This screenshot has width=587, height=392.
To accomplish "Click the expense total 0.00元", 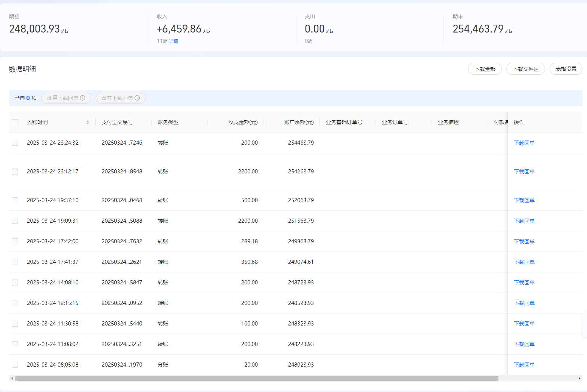I will 319,29.
